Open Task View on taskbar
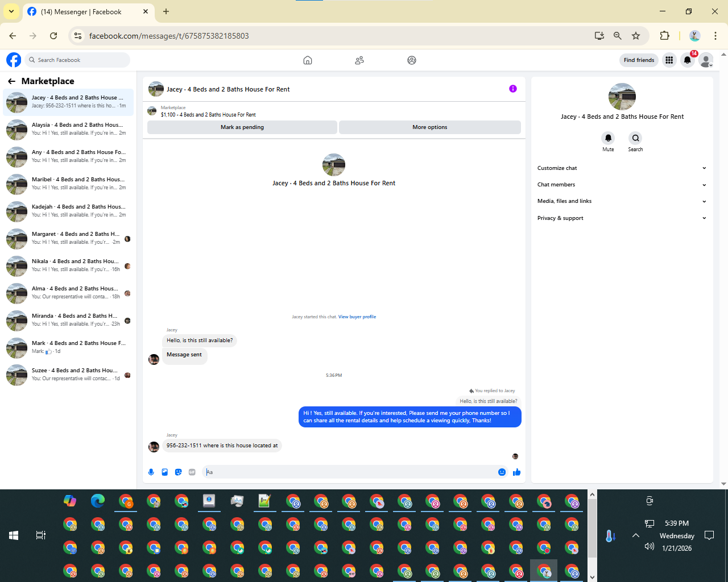 tap(41, 535)
